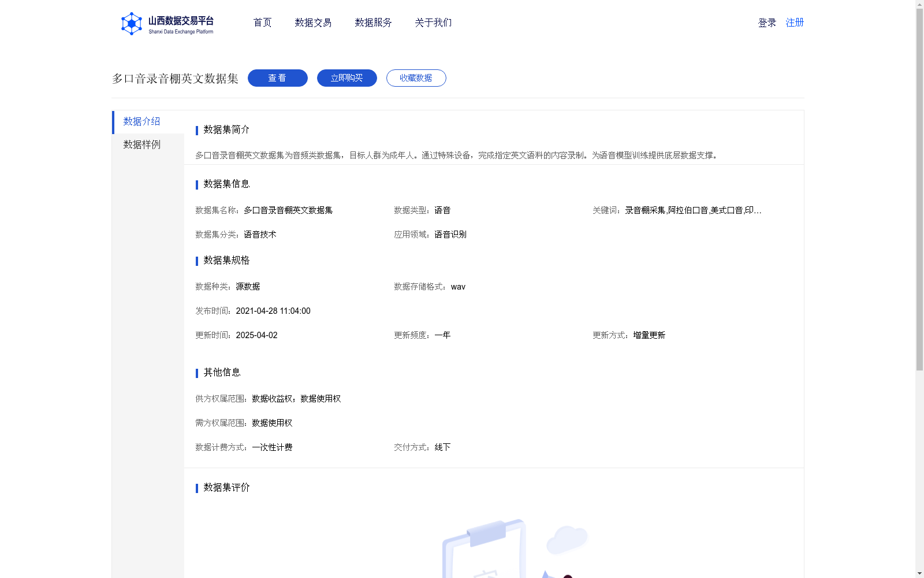Select the 语音技术 dataset category
The width and height of the screenshot is (924, 578).
(x=259, y=235)
